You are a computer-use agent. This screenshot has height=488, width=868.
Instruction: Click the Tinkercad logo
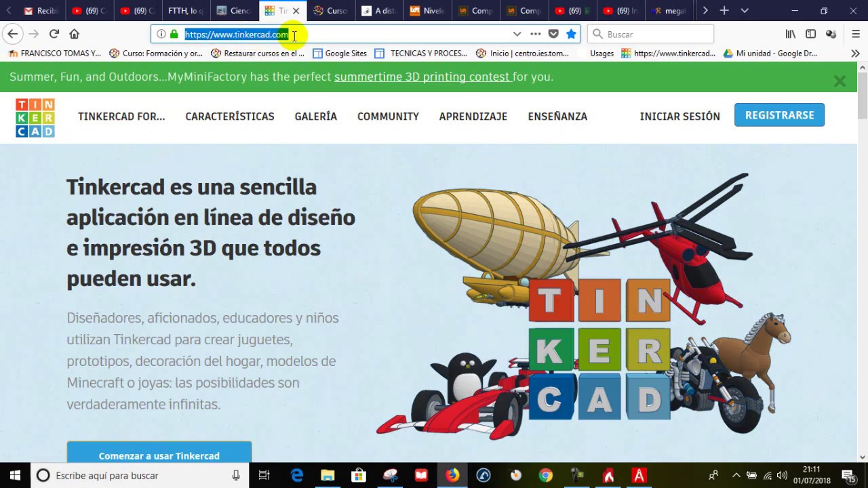tap(35, 117)
